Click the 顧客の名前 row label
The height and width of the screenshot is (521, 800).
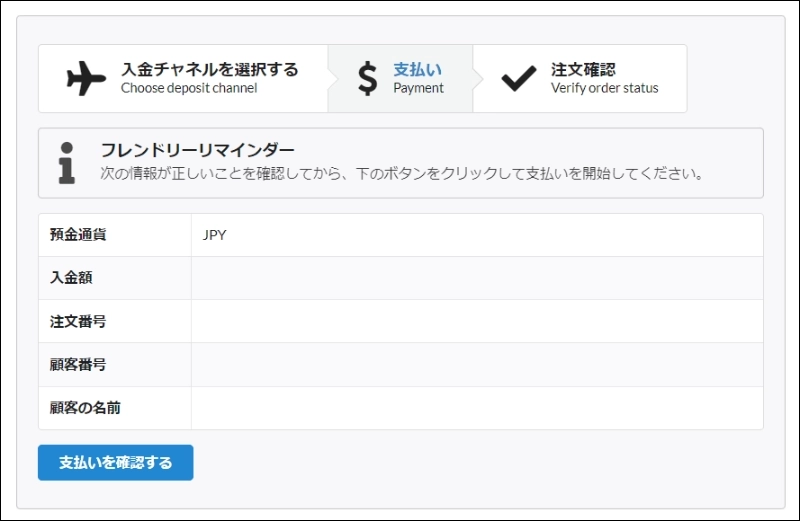(x=85, y=408)
